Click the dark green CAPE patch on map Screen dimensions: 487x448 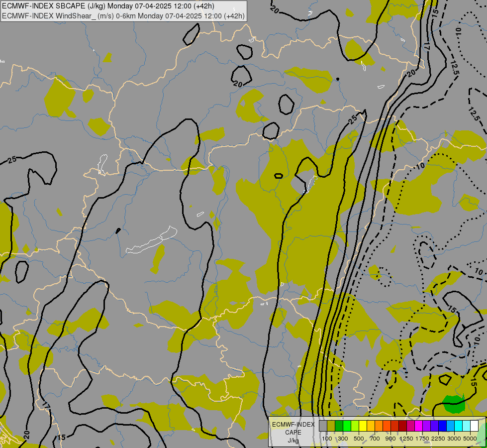coord(454,404)
